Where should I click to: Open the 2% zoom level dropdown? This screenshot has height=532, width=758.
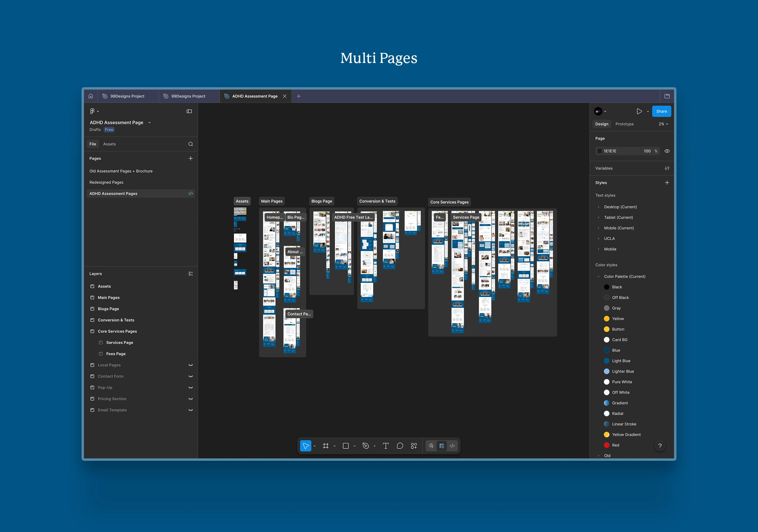point(663,124)
